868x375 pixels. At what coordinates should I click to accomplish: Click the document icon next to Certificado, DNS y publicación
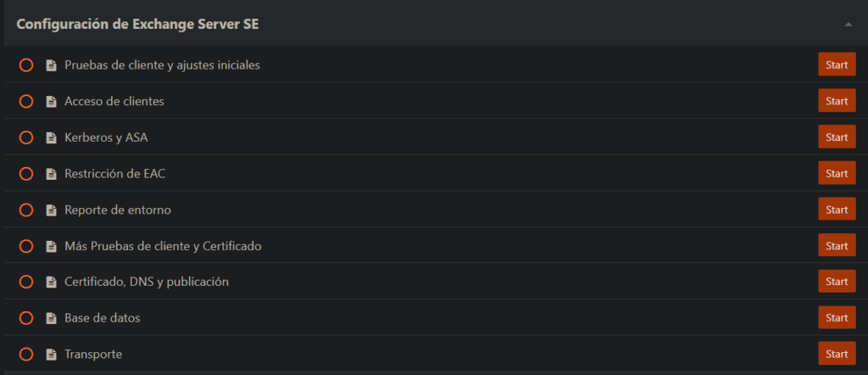pyautogui.click(x=51, y=282)
